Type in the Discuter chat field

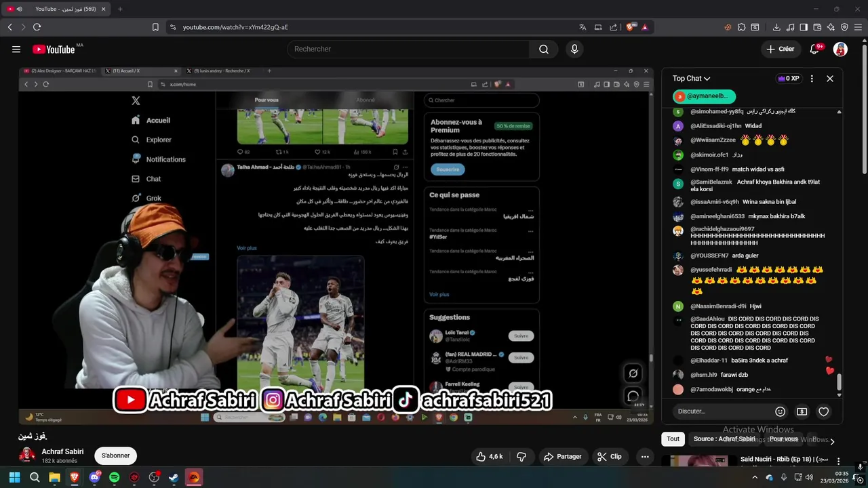(724, 411)
